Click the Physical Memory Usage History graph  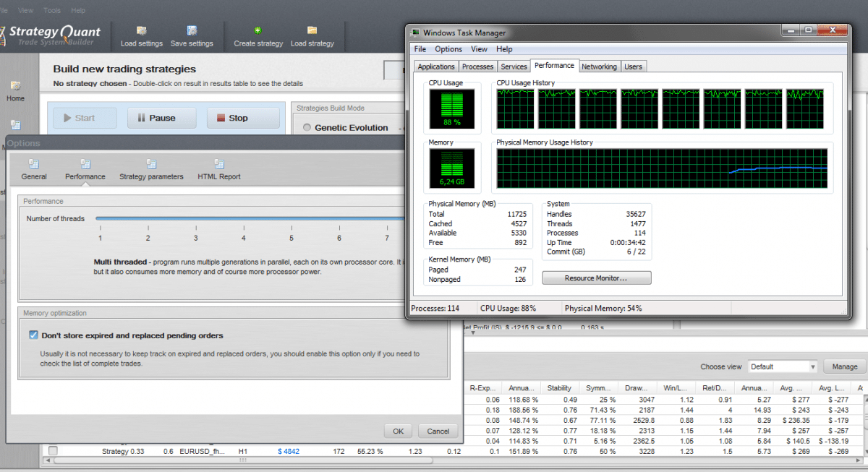coord(662,168)
